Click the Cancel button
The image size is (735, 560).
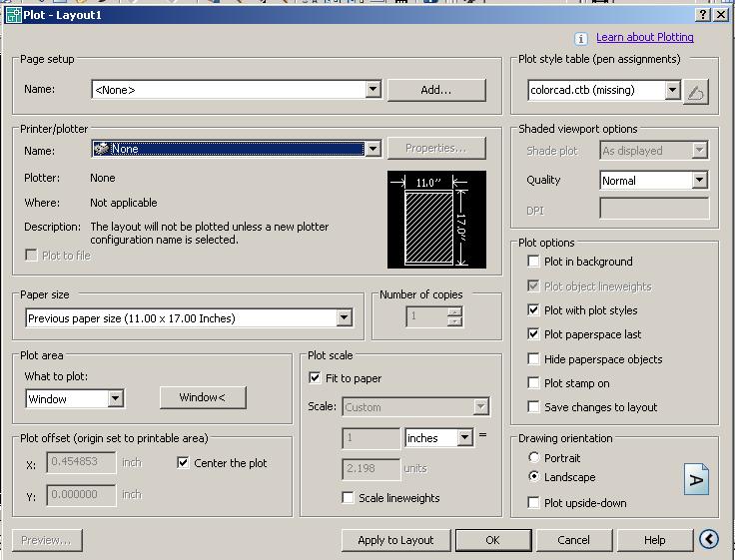[x=574, y=540]
